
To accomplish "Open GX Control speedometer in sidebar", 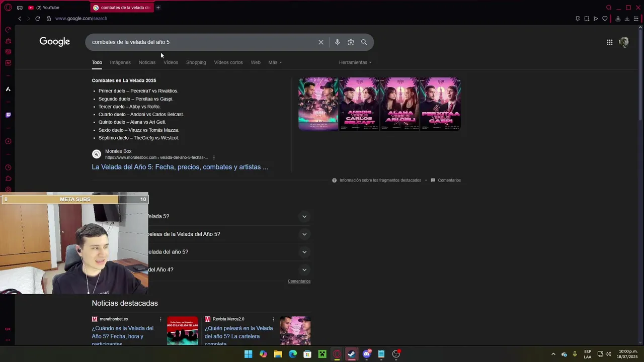I will (x=8, y=30).
